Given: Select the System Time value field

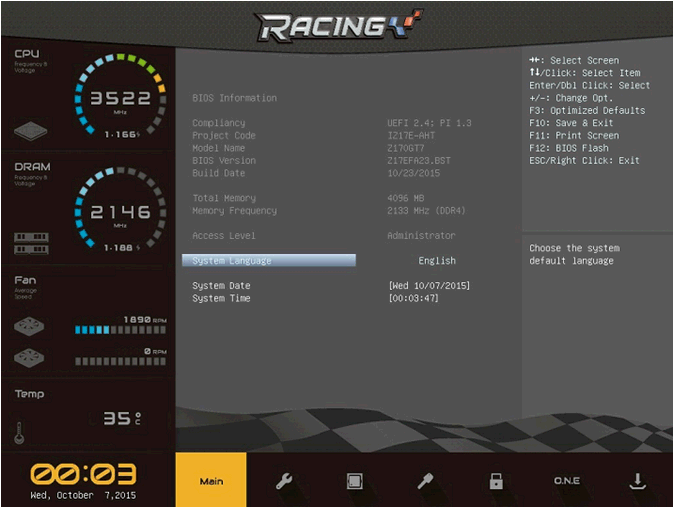Looking at the screenshot, I should click(x=413, y=298).
